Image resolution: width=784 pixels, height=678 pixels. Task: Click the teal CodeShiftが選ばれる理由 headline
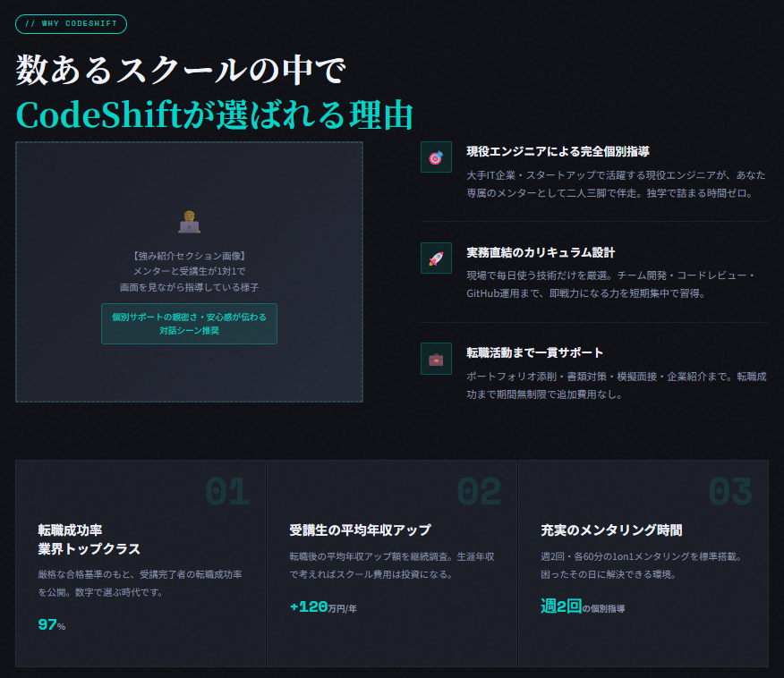click(215, 115)
